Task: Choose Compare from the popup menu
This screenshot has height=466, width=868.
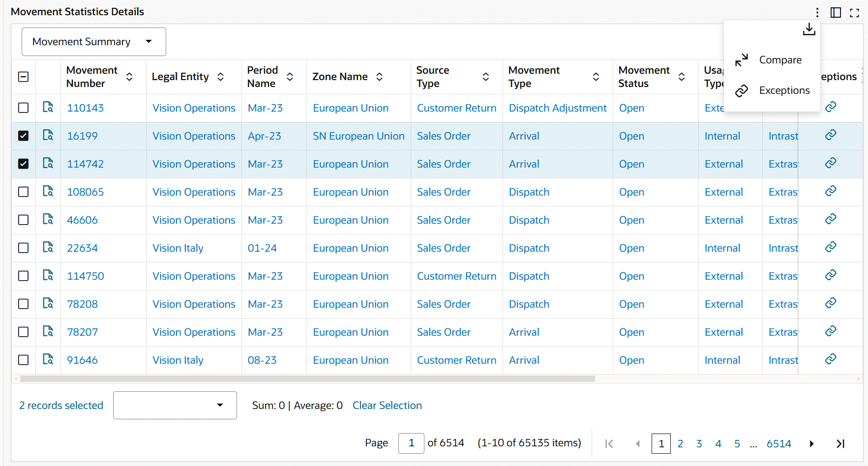Action: pyautogui.click(x=780, y=60)
